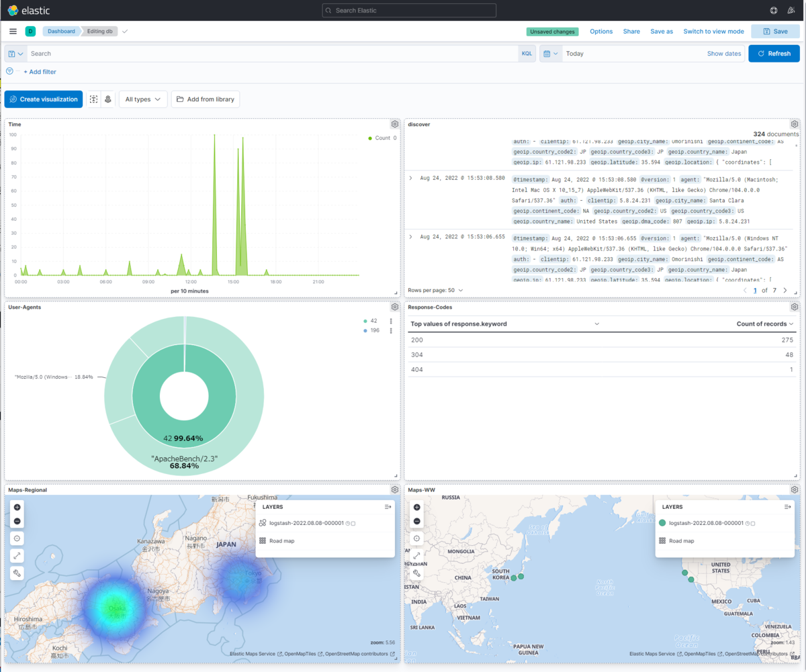Click the text panel icon beside Create visualization
This screenshot has width=806, height=672.
tap(93, 99)
